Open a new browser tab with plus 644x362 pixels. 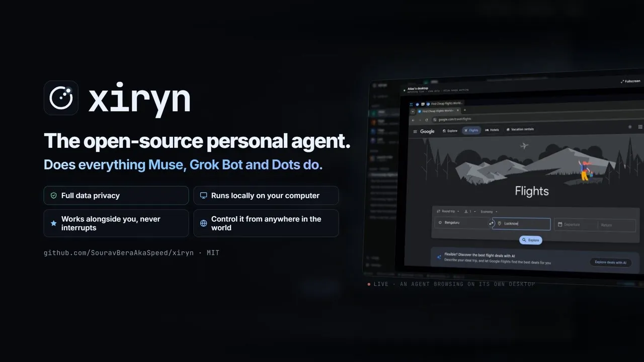click(464, 110)
